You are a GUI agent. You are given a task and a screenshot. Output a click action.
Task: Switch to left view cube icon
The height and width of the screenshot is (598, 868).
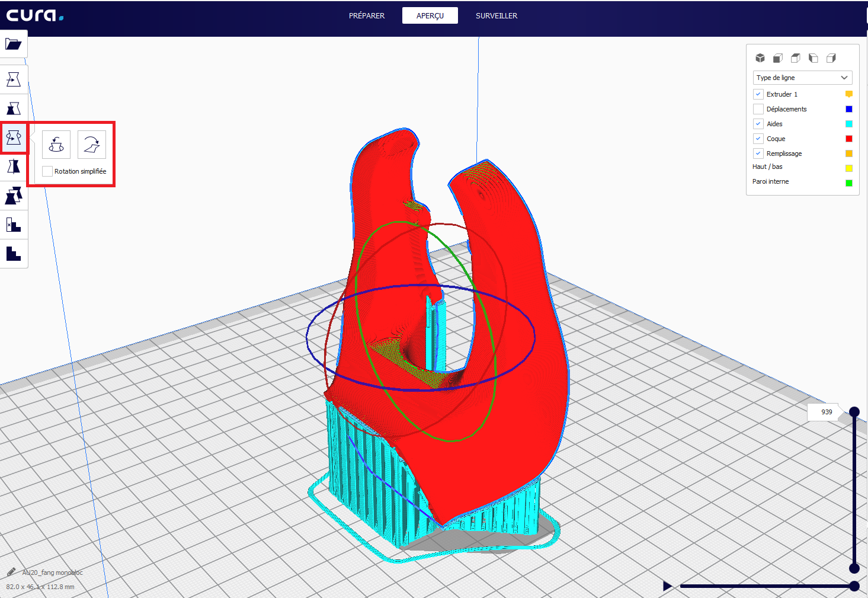tap(813, 58)
